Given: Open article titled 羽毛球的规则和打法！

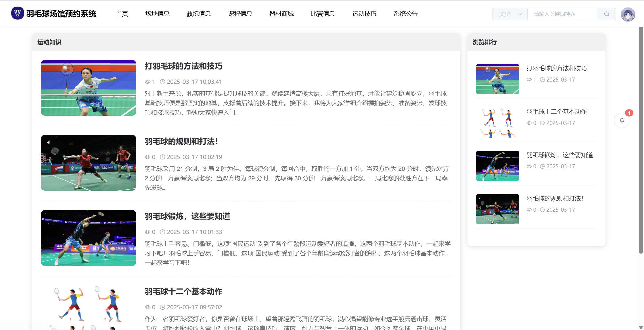Looking at the screenshot, I should click(x=181, y=141).
